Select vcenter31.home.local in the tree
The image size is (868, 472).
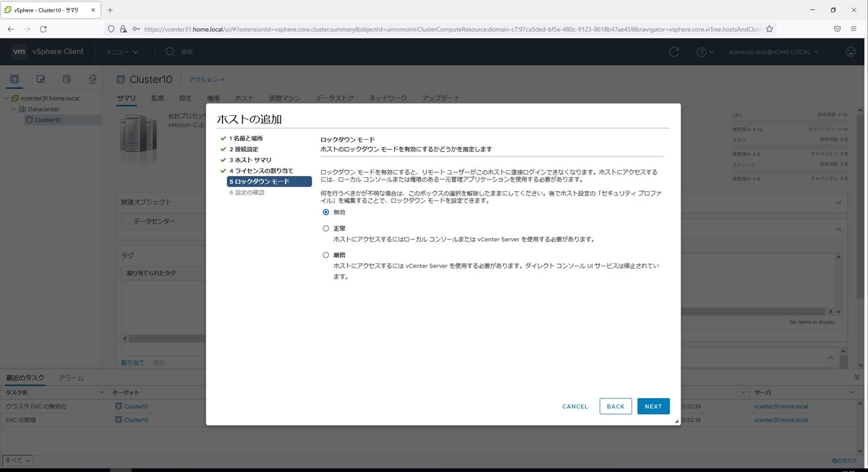[x=50, y=98]
